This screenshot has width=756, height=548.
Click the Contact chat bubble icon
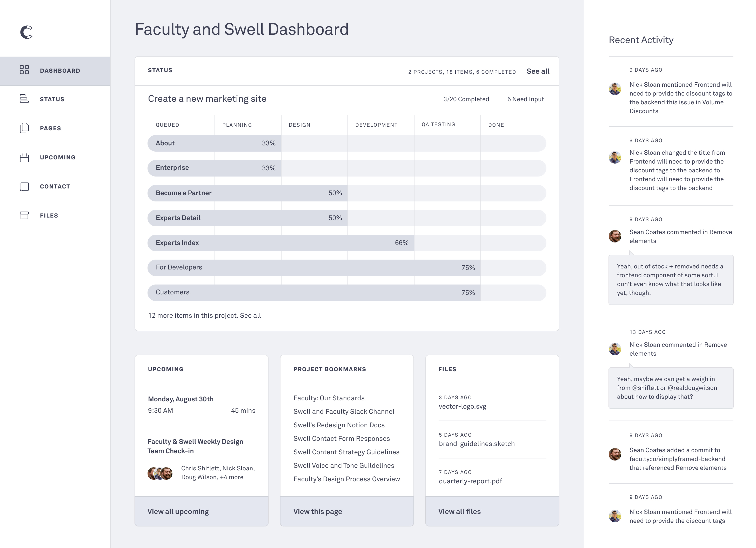[24, 187]
